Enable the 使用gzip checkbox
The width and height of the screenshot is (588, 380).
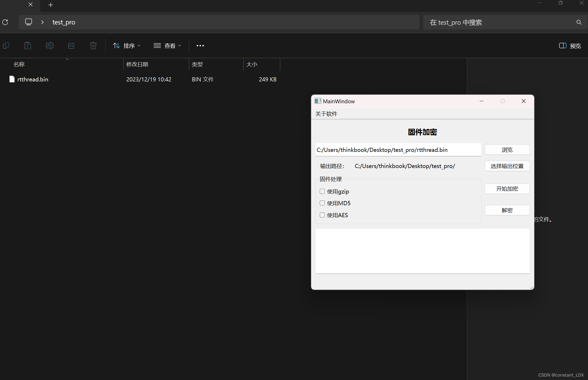(322, 191)
